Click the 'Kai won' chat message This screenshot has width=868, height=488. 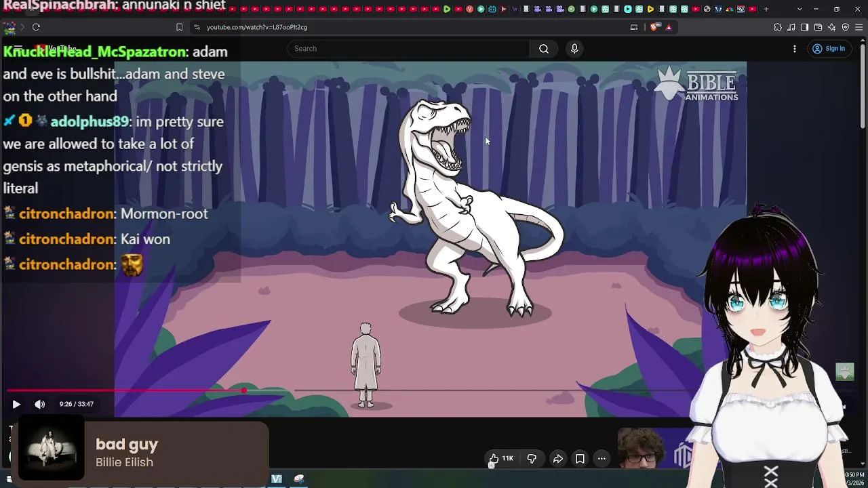(145, 239)
